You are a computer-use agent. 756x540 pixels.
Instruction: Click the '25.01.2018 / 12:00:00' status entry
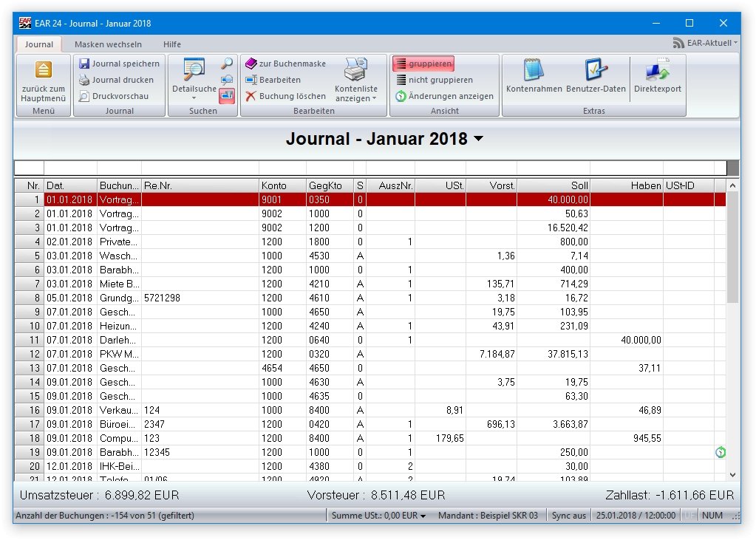click(x=636, y=516)
